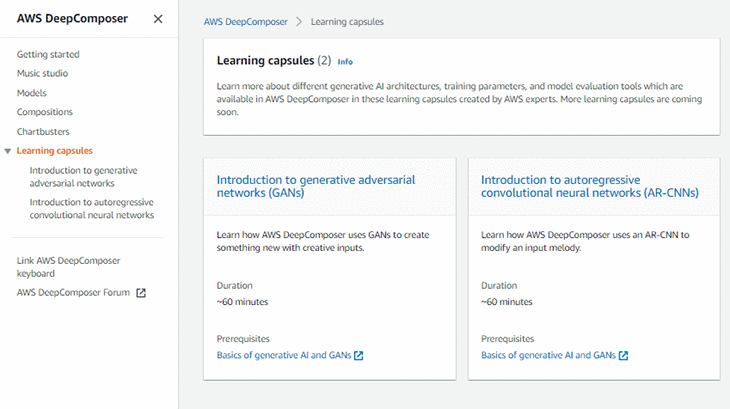Click Basics of generative AI link in AR-CNNs card

pos(548,355)
